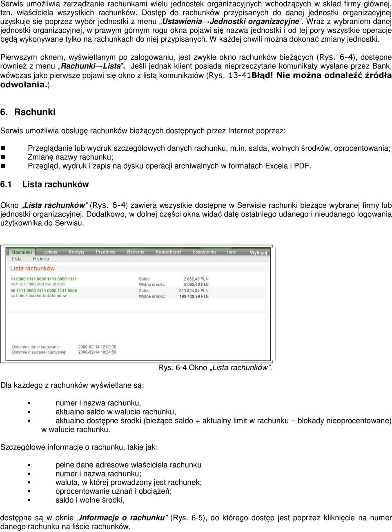Image resolution: width=392 pixels, height=532 pixels.
Task: Click the 'Ostatnie udane logowanie:' label
Action: pos(36,347)
